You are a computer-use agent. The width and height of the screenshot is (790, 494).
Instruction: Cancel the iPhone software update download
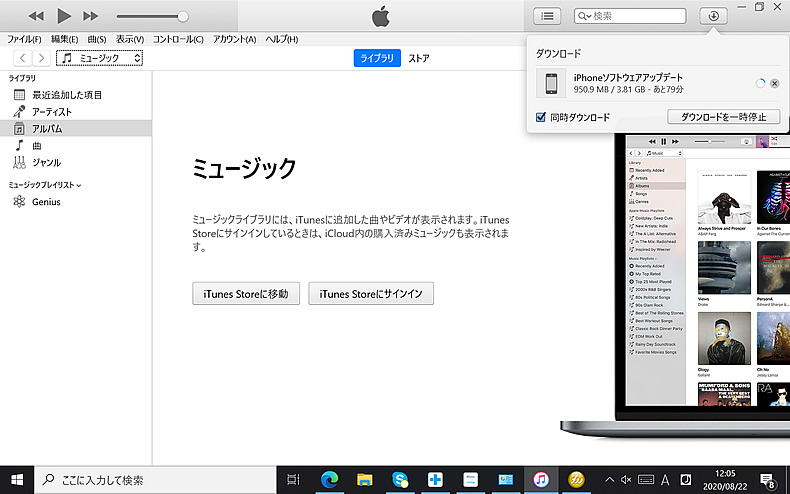click(x=775, y=84)
